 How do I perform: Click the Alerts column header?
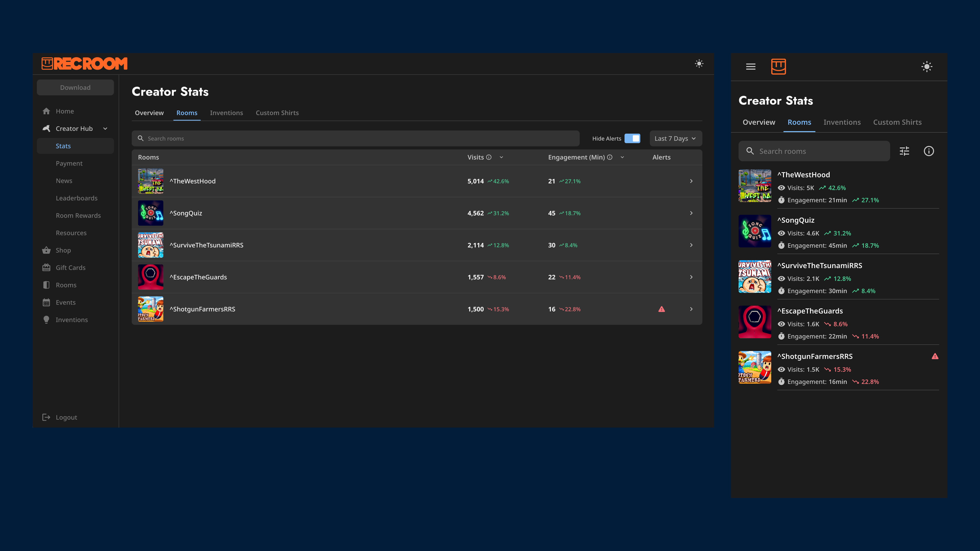(661, 157)
